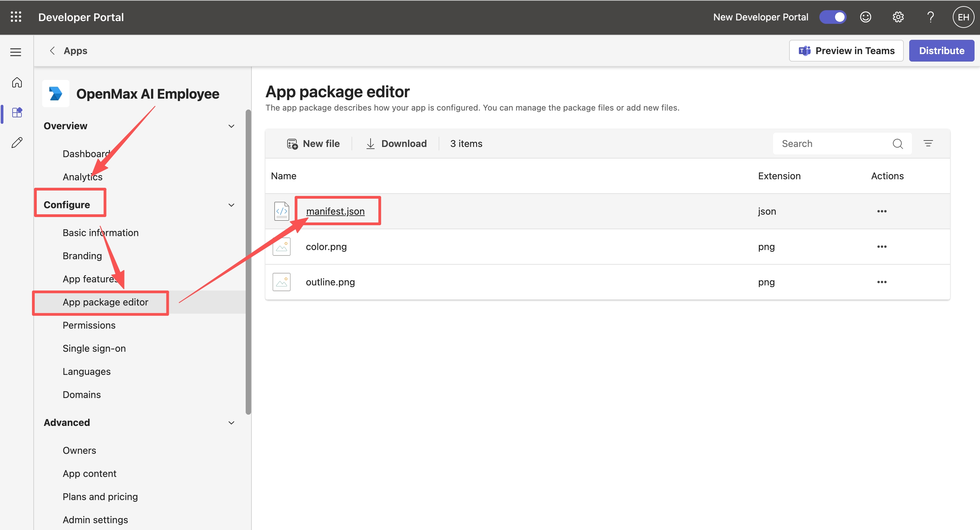Open the manifest.json link

click(335, 211)
